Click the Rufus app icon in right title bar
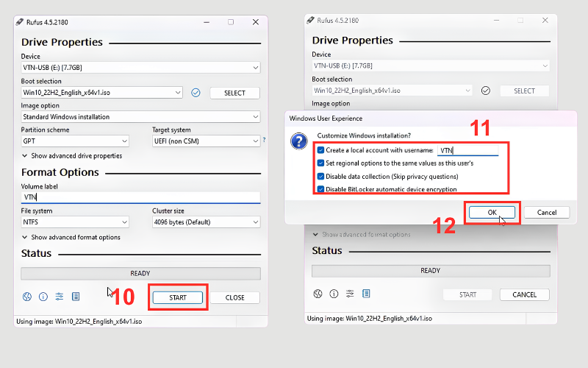Screen dimensions: 588x368 [310, 20]
